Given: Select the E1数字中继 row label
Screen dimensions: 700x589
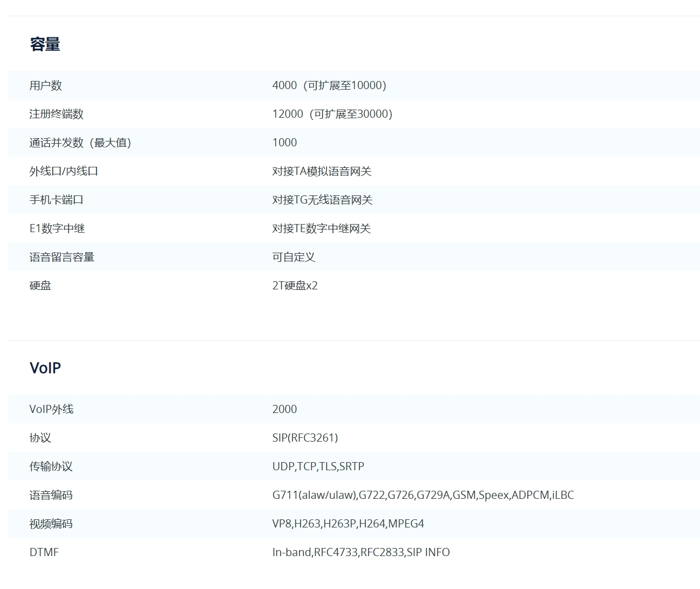Looking at the screenshot, I should tap(57, 228).
